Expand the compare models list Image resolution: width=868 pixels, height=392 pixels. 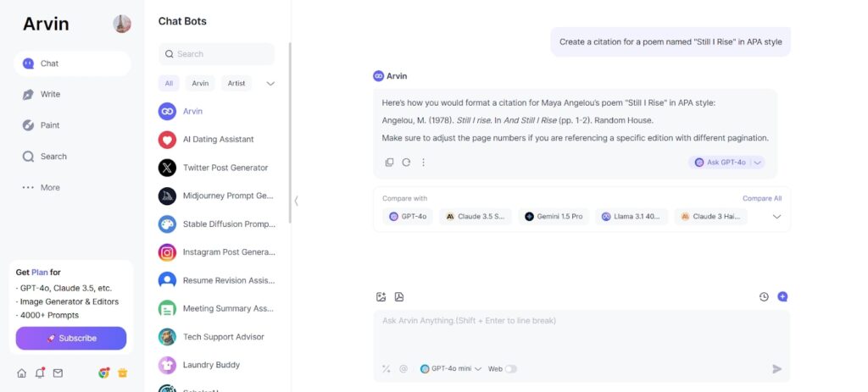(x=776, y=217)
